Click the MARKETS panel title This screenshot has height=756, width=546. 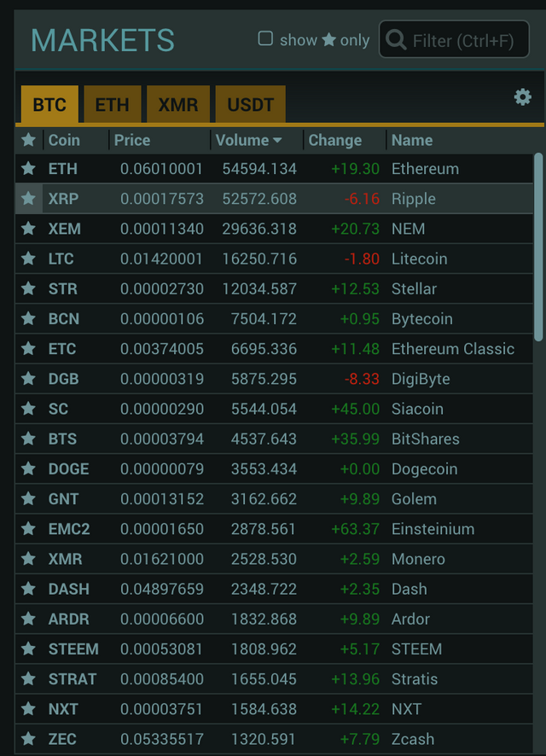point(102,40)
